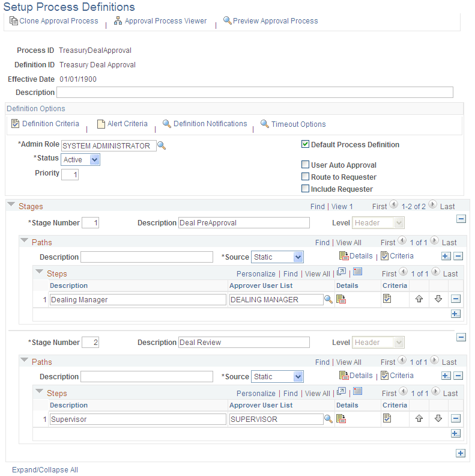
Task: Collapse the Stages section
Action: coord(11,204)
